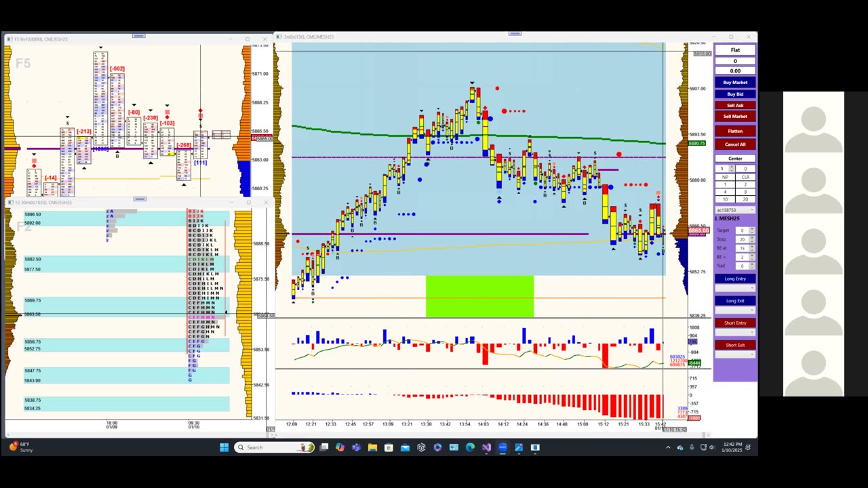Select the 3m0s CME/MESH25 chart window title
Image resolution: width=868 pixels, height=488 pixels.
click(x=309, y=37)
